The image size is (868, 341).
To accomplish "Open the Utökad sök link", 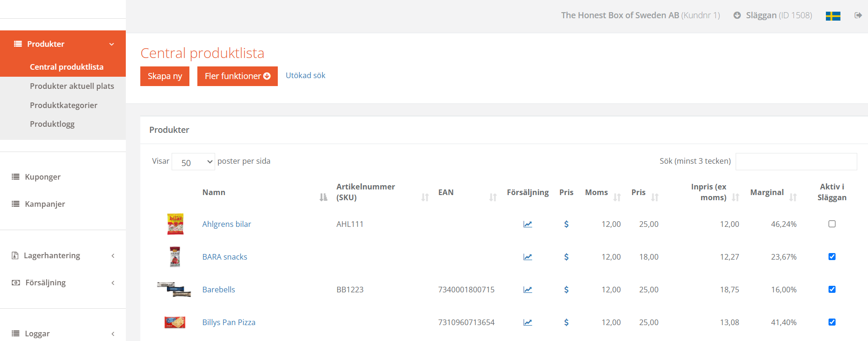I will click(305, 75).
